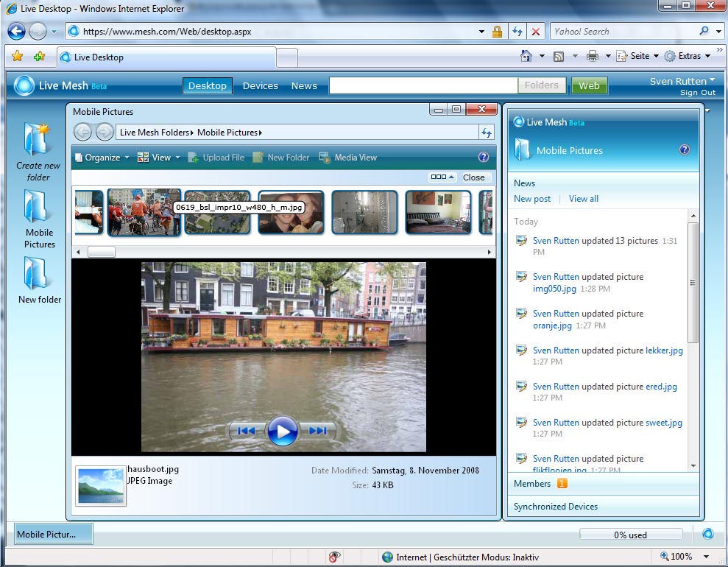Viewport: 728px width, 567px height.
Task: Open the recent pages dropdown arrow
Action: pos(54,32)
